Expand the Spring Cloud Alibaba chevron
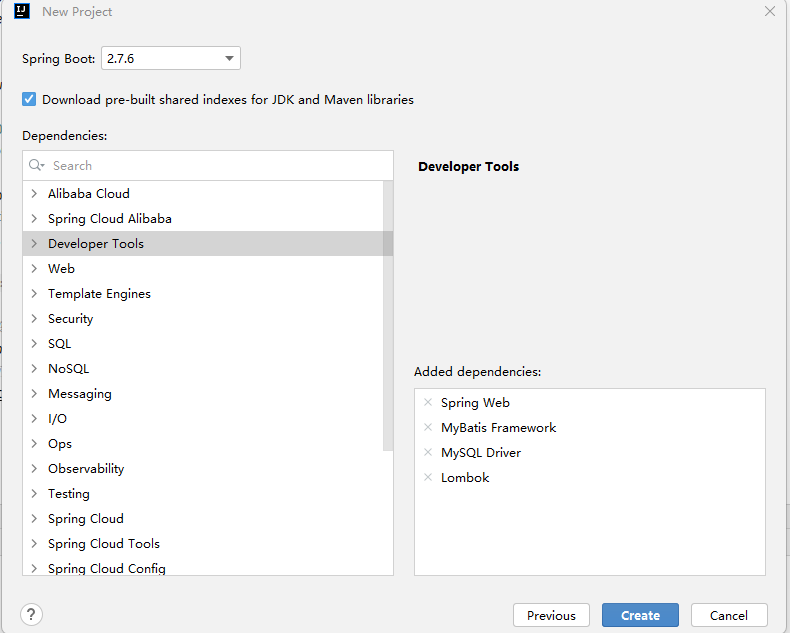Screen dimensions: 790x633 tap(34, 219)
